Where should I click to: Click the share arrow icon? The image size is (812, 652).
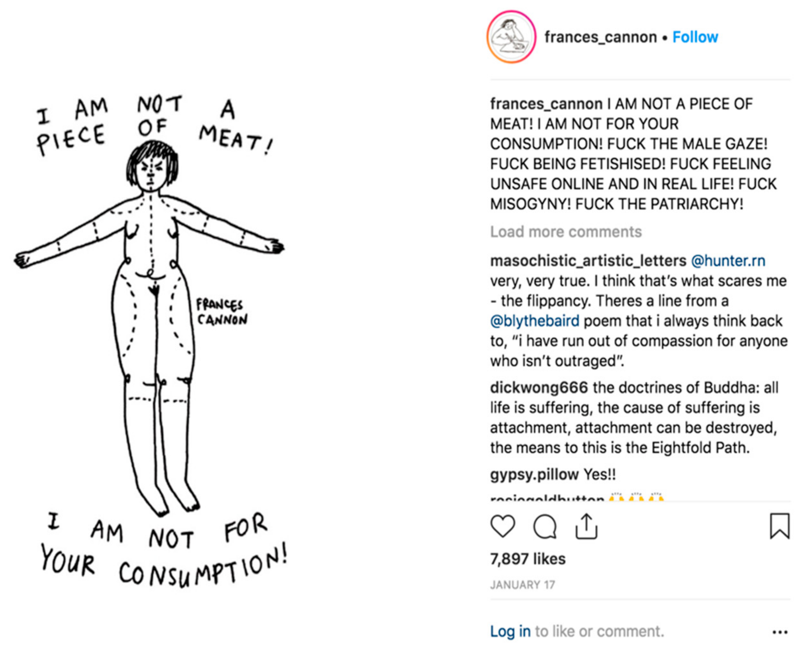point(586,526)
